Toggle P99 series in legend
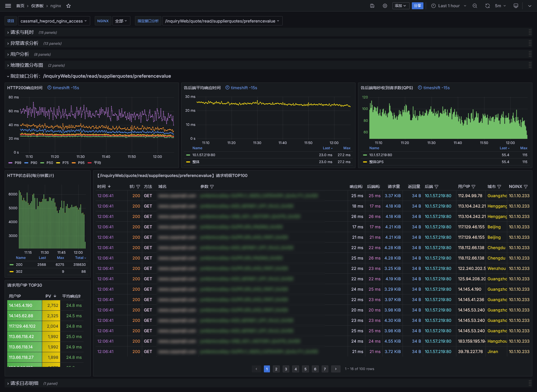 pos(18,163)
